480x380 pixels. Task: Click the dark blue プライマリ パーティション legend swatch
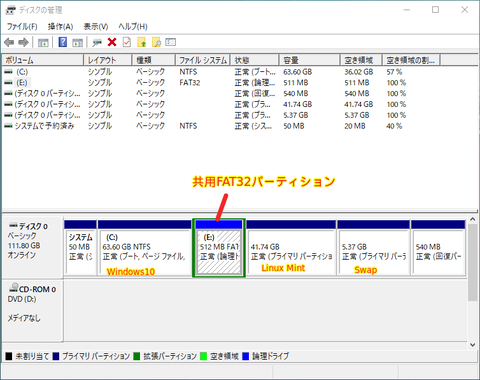click(56, 356)
